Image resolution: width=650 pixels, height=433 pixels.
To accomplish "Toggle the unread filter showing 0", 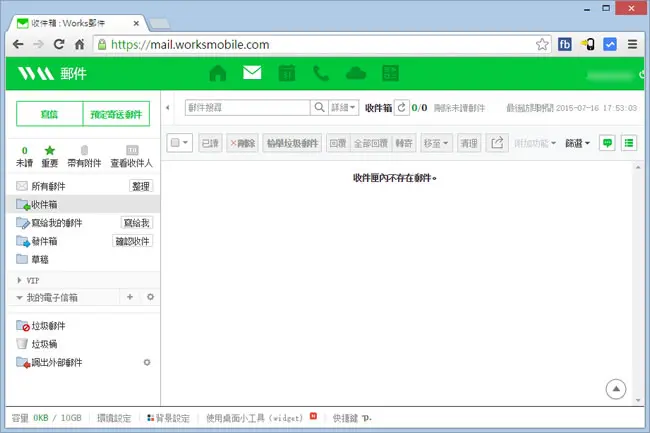I will point(24,156).
